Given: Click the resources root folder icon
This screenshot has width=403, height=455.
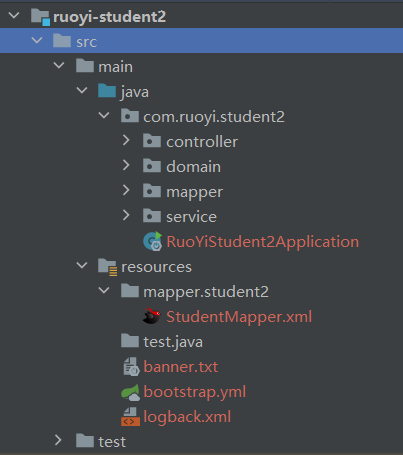Looking at the screenshot, I should point(107,267).
